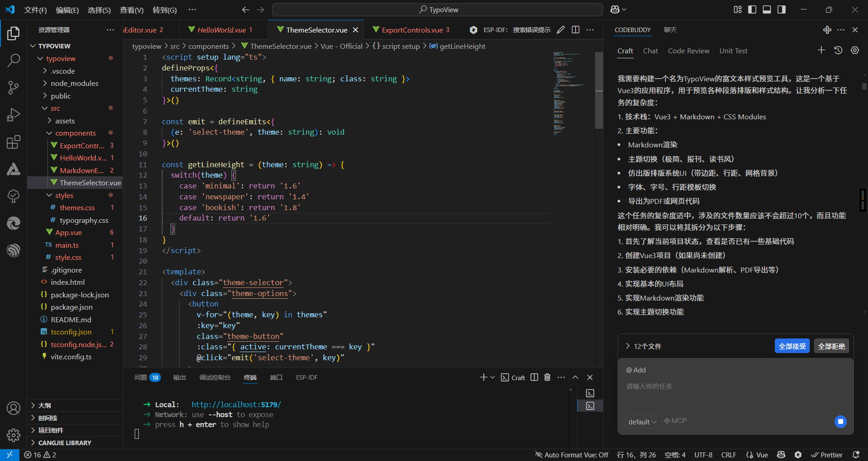The width and height of the screenshot is (868, 461).
Task: Open the 文件(F) menu
Action: click(x=35, y=9)
